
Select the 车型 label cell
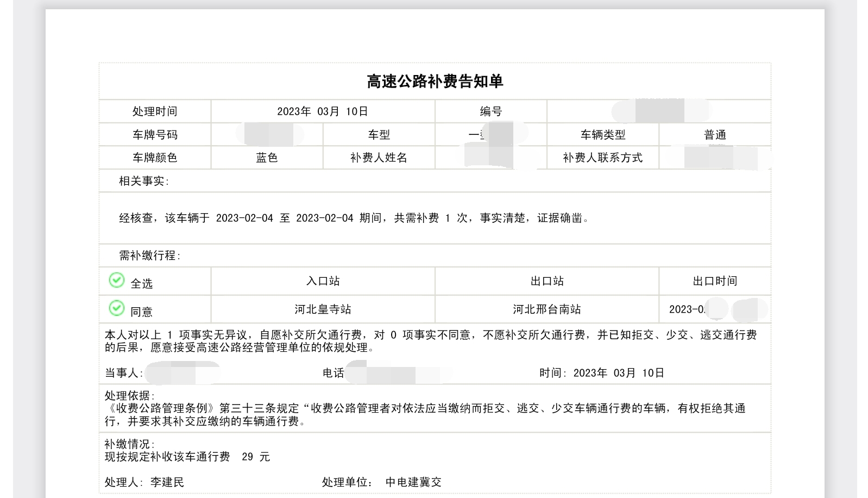tap(379, 135)
